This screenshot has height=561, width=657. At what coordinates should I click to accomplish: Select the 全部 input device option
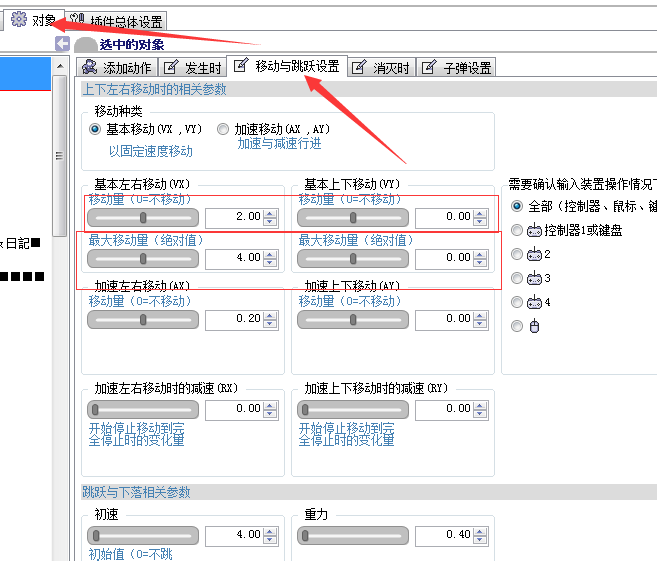coord(517,206)
